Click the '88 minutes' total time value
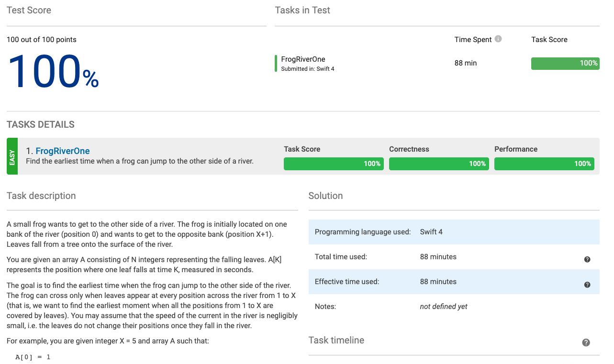Screen dimensions: 614x364 point(438,257)
